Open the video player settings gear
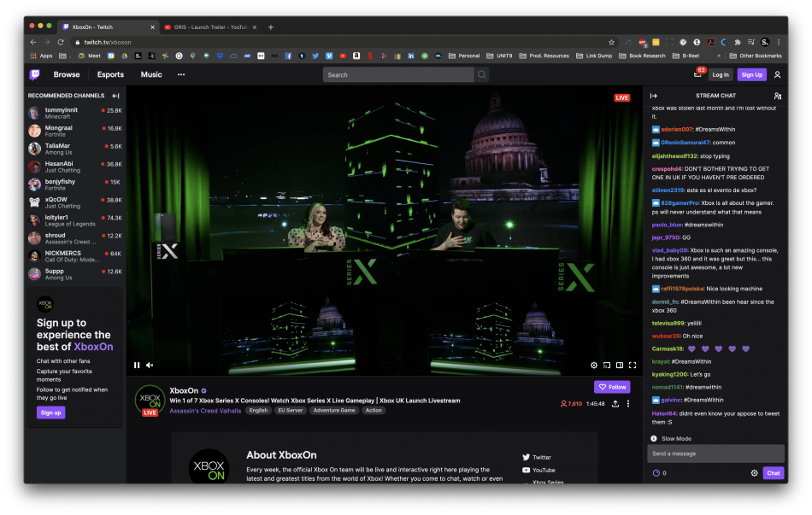 (593, 365)
